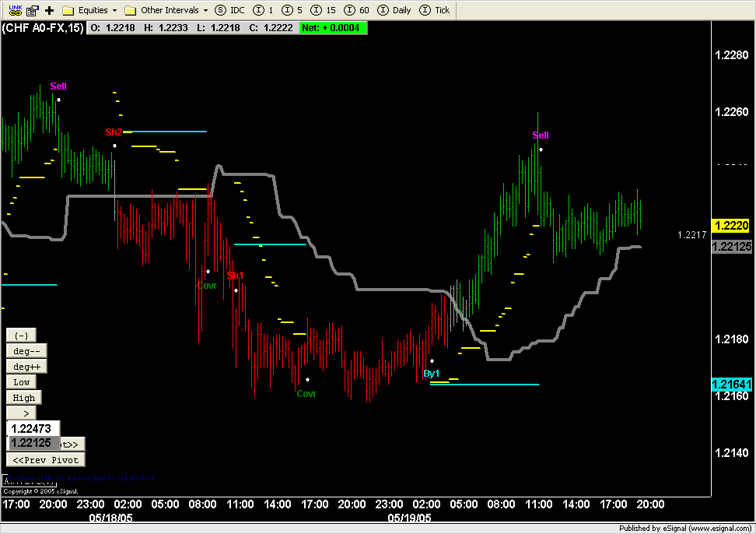Click the 1.22473 value box
The width and height of the screenshot is (756, 534).
pyautogui.click(x=33, y=428)
